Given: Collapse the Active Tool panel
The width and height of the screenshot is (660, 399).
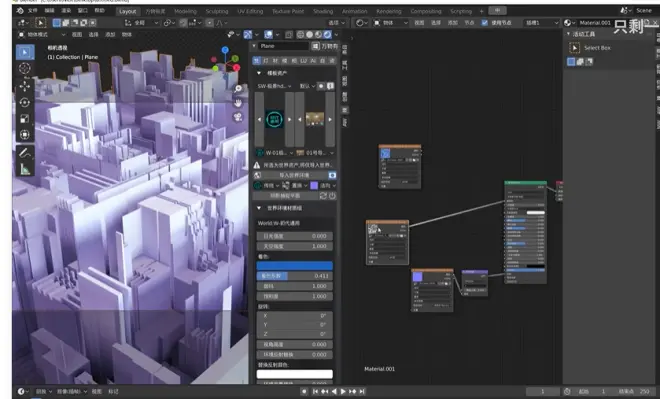Looking at the screenshot, I should (568, 34).
